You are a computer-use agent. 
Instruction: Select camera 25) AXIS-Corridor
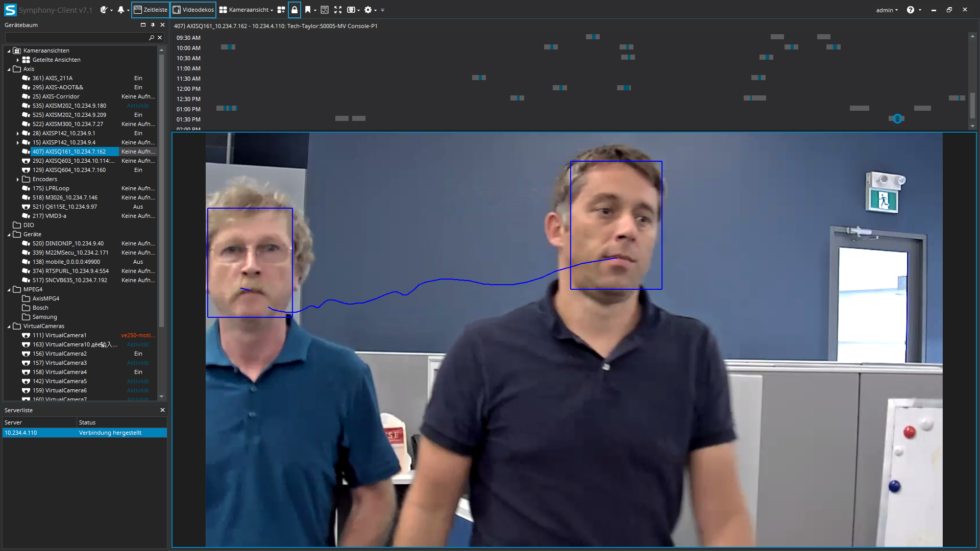coord(56,96)
